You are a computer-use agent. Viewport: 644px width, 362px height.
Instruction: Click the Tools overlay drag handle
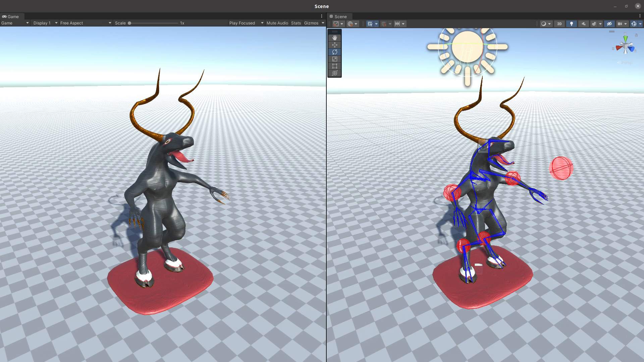pos(334,32)
